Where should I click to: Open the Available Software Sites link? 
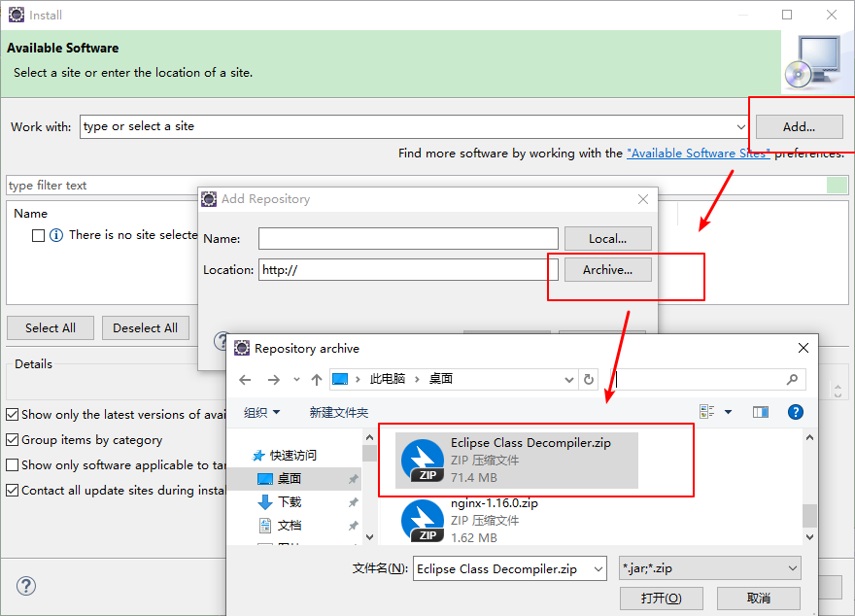tap(698, 154)
